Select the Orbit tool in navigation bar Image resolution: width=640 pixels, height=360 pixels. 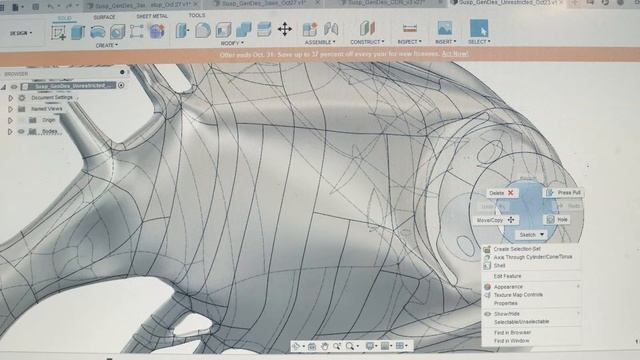[297, 347]
